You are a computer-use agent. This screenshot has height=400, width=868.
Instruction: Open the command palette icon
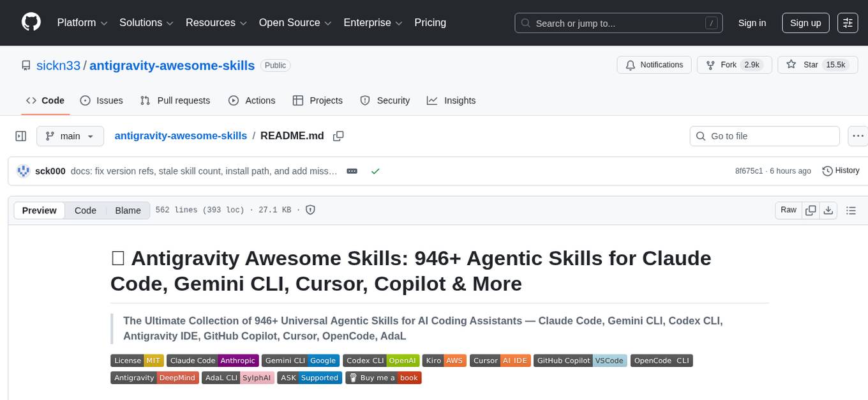coord(848,23)
